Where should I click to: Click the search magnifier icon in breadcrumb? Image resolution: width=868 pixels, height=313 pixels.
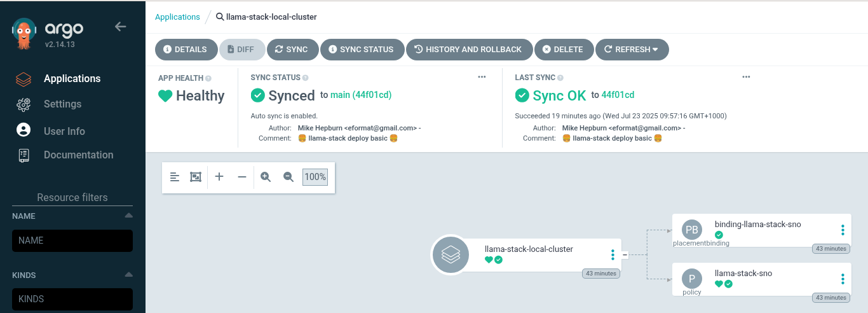click(219, 17)
